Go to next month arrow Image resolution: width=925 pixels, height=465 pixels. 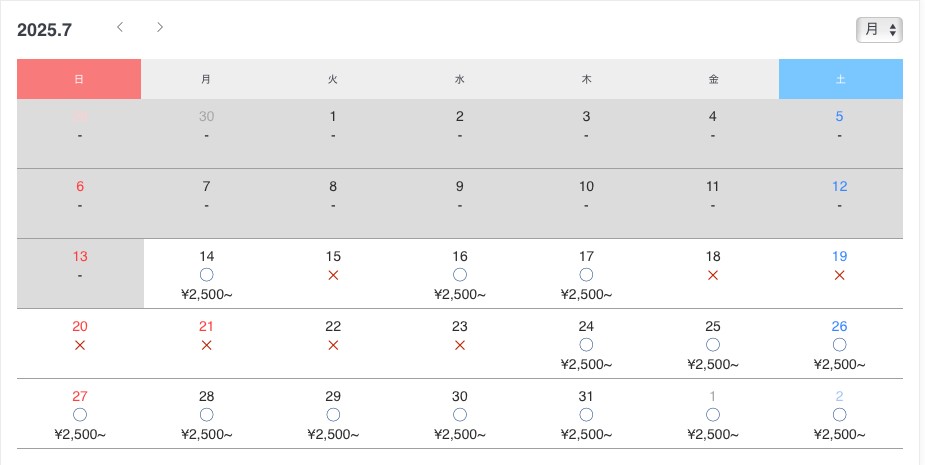coord(160,27)
